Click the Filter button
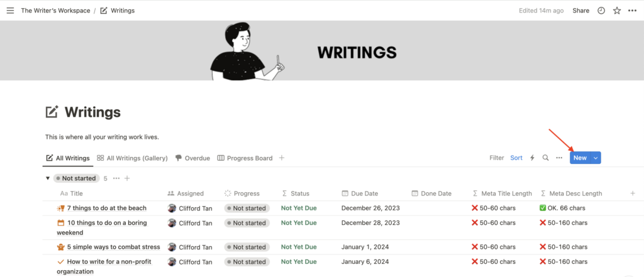This screenshot has height=277, width=644. click(497, 158)
